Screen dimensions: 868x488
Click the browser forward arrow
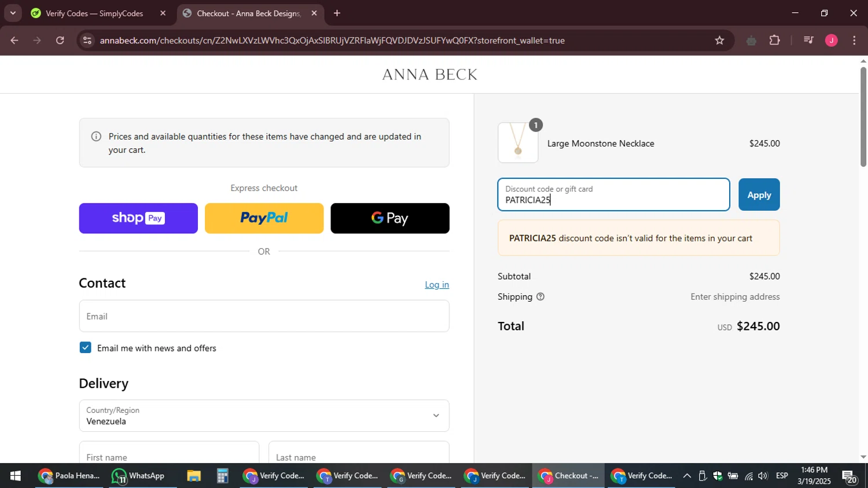pyautogui.click(x=37, y=41)
